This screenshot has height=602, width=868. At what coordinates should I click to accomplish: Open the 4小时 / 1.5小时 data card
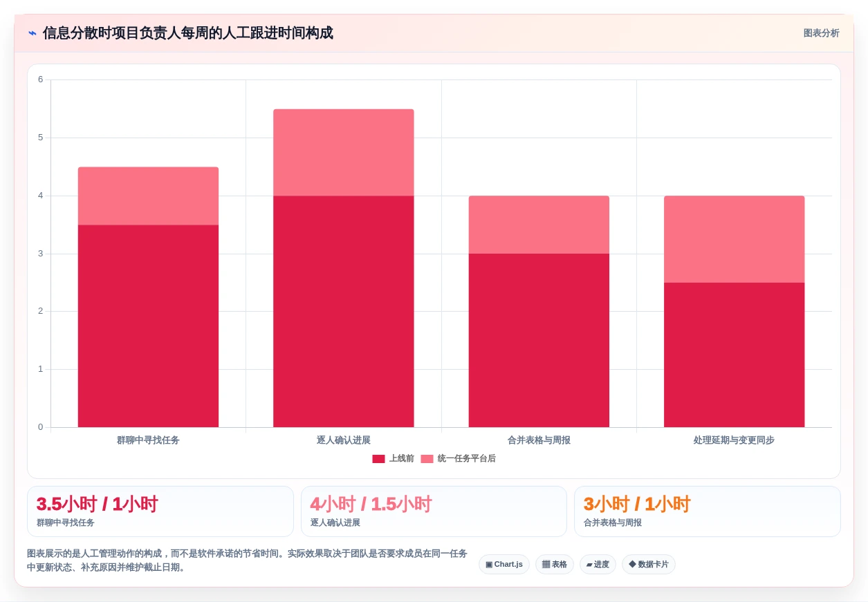(x=434, y=511)
